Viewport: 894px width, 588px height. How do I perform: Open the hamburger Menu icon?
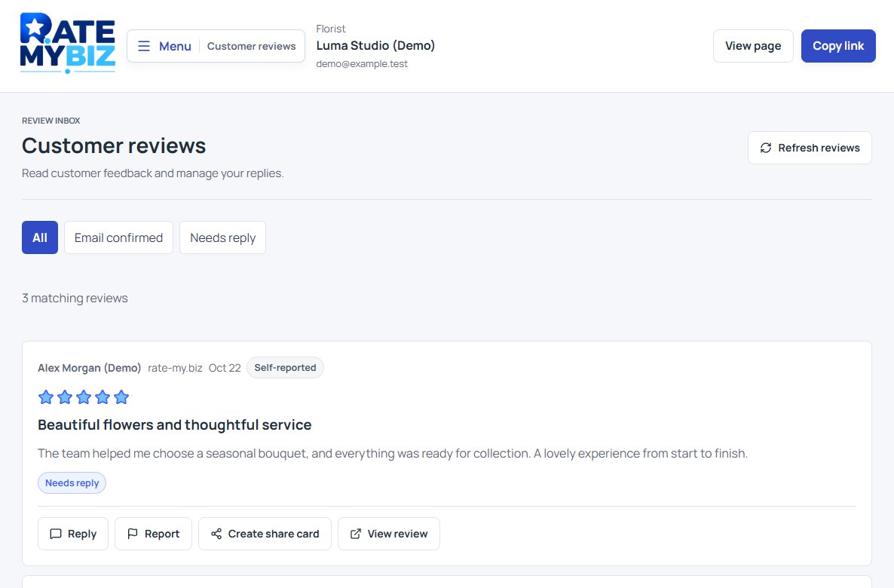tap(144, 46)
